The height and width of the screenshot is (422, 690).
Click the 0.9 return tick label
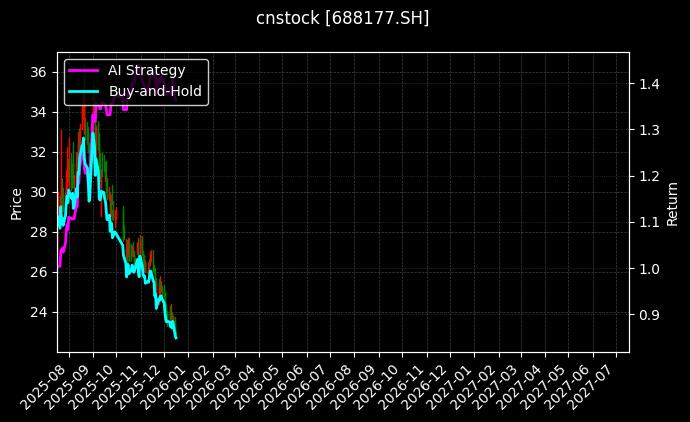pyautogui.click(x=649, y=315)
